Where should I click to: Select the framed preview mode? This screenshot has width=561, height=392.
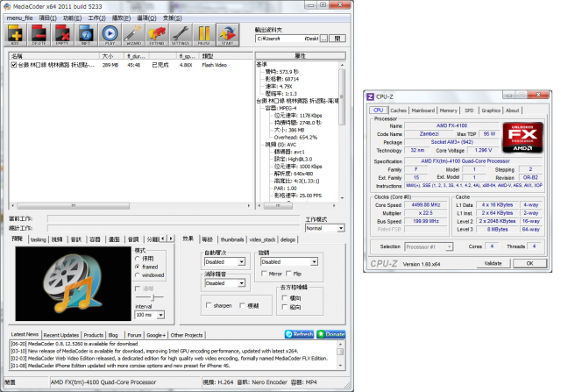pyautogui.click(x=138, y=267)
